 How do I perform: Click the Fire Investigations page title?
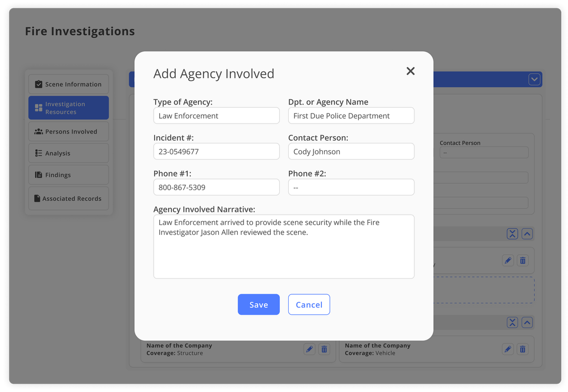80,32
